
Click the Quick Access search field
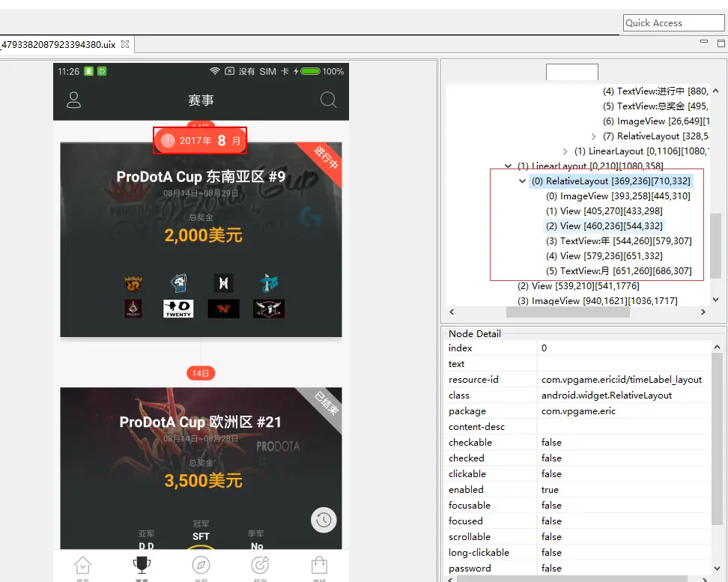click(x=673, y=22)
